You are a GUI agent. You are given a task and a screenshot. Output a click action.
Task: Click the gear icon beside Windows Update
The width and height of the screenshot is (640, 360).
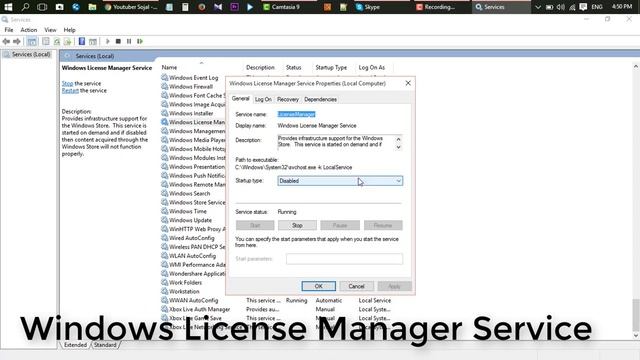[x=164, y=220]
